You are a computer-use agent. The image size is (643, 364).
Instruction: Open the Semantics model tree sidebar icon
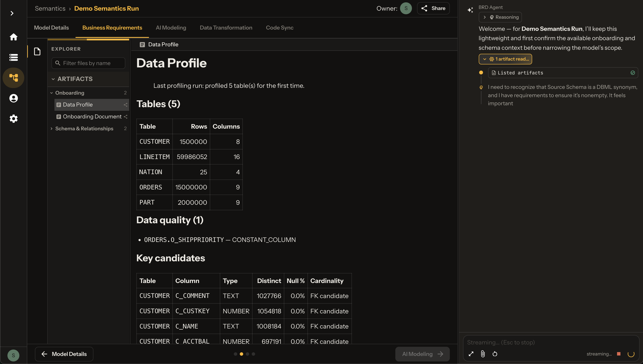click(13, 78)
